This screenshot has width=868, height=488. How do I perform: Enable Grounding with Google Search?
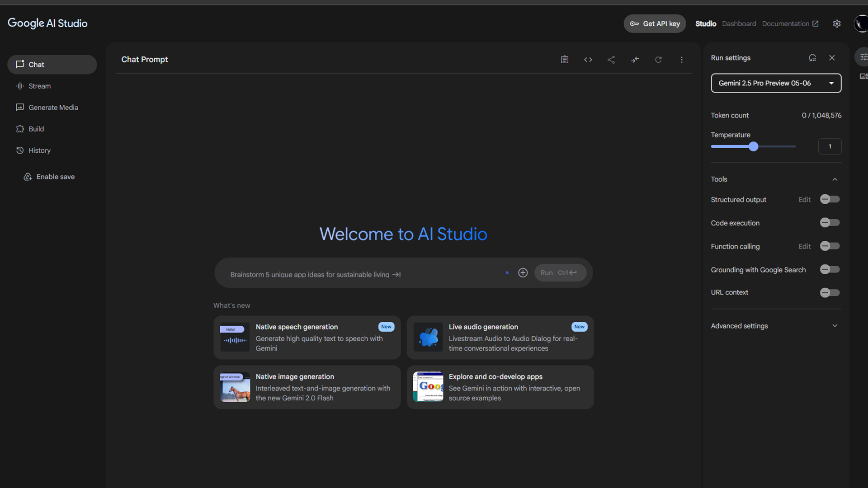[830, 270]
